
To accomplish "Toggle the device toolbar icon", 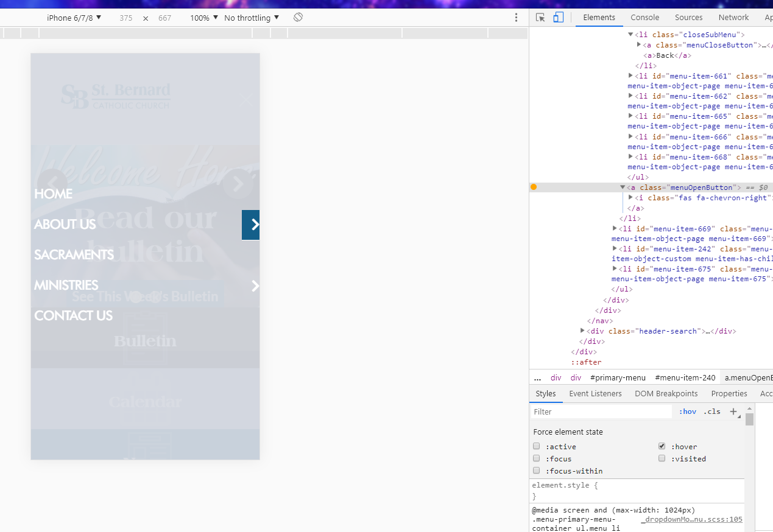I will (558, 18).
